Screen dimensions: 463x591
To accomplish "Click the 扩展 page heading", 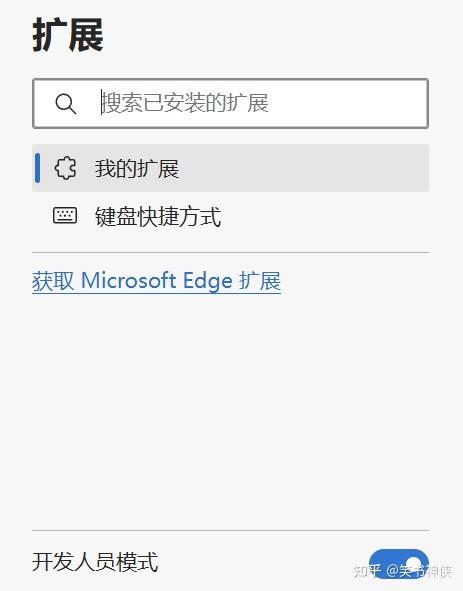I will click(68, 35).
